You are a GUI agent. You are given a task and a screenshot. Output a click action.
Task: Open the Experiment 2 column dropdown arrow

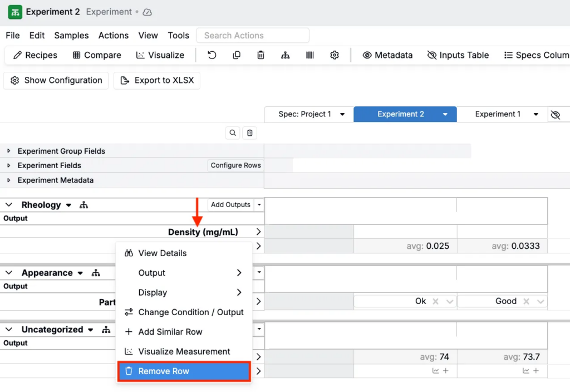coord(445,115)
